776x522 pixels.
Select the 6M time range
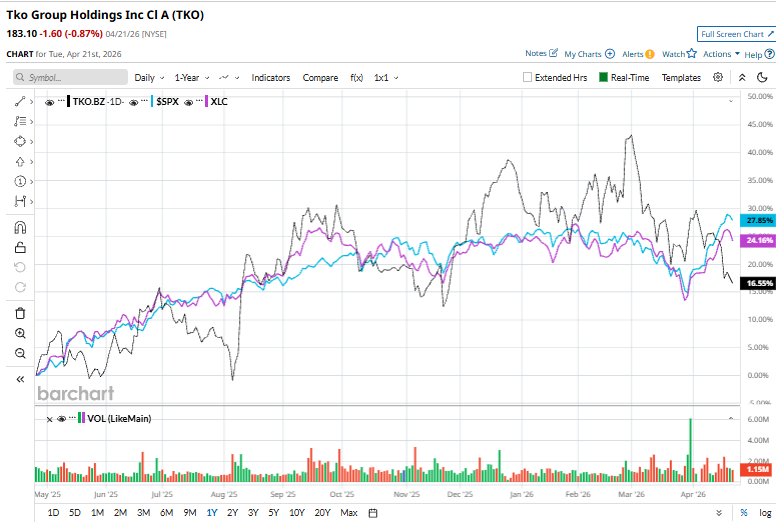pos(166,513)
